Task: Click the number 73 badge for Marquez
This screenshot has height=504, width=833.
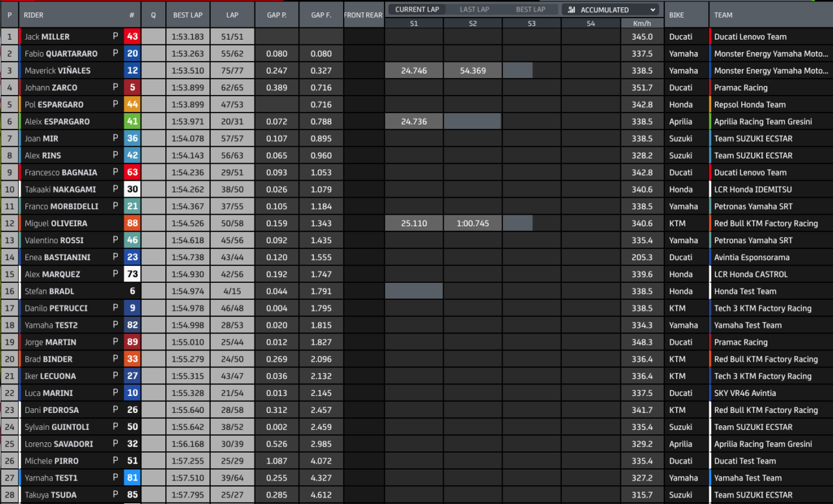Action: coord(132,274)
